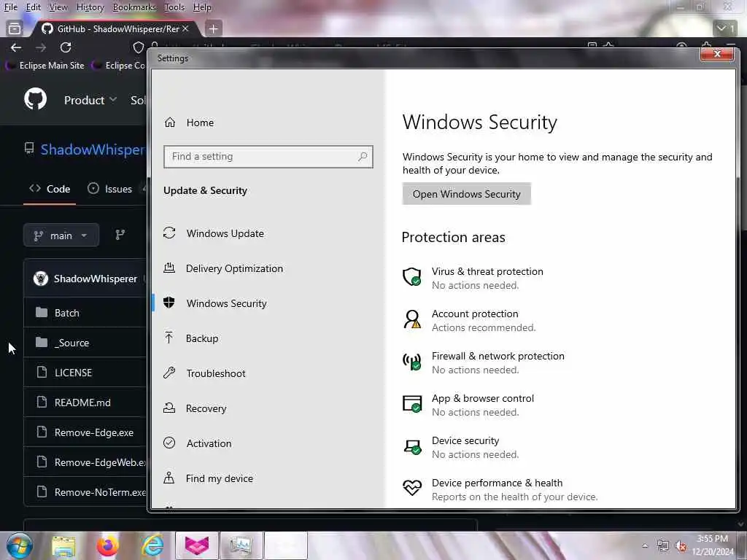
Task: Open Device performance & health link
Action: (x=497, y=483)
